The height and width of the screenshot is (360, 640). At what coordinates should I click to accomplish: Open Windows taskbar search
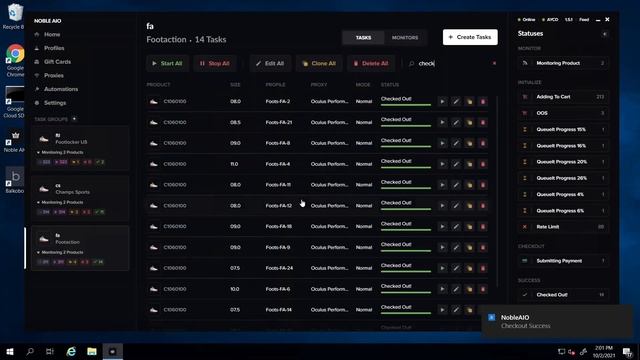(x=30, y=351)
